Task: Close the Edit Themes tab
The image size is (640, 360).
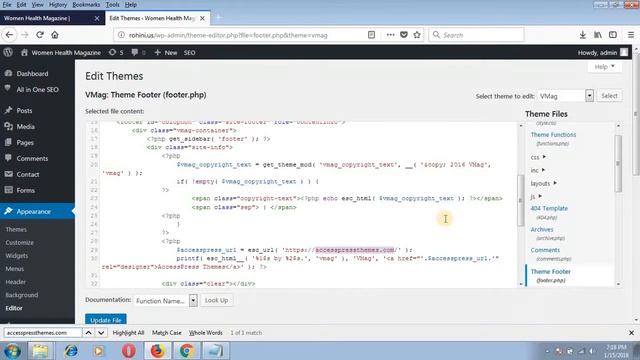Action: 202,18
